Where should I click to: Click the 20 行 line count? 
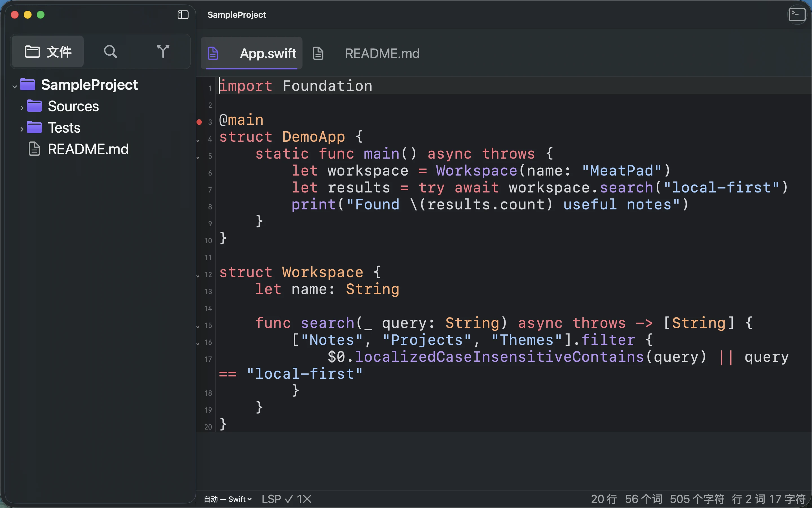[x=604, y=499]
